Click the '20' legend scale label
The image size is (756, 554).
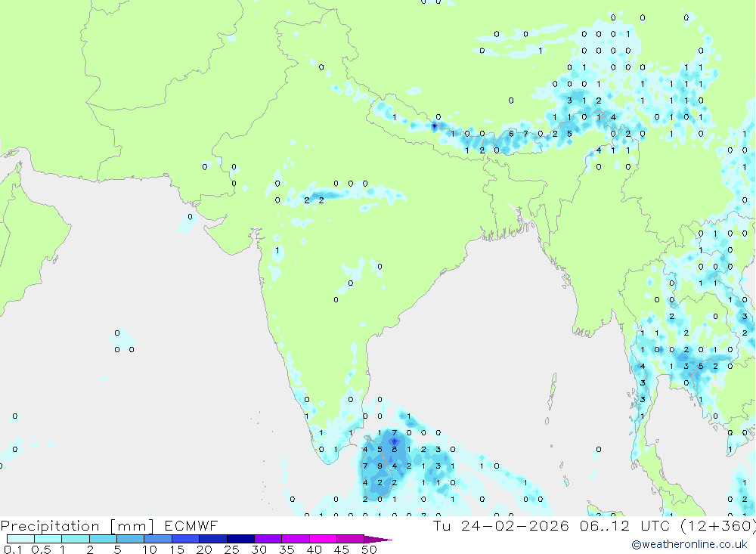pyautogui.click(x=204, y=549)
